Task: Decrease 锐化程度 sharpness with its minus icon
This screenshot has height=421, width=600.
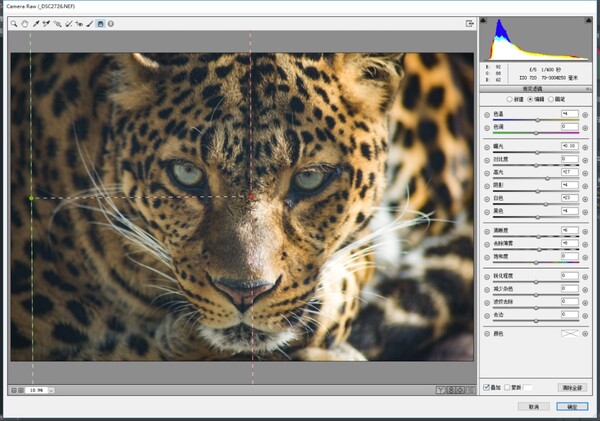Action: (487, 277)
